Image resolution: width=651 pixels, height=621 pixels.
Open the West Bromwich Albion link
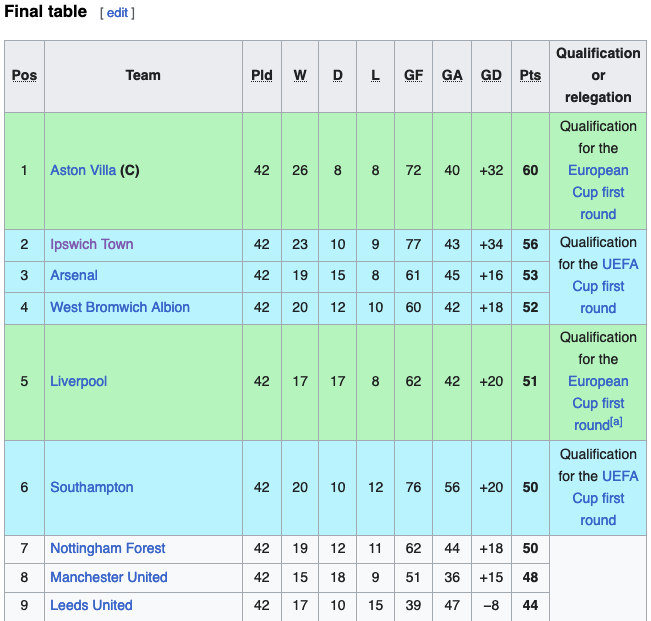120,307
